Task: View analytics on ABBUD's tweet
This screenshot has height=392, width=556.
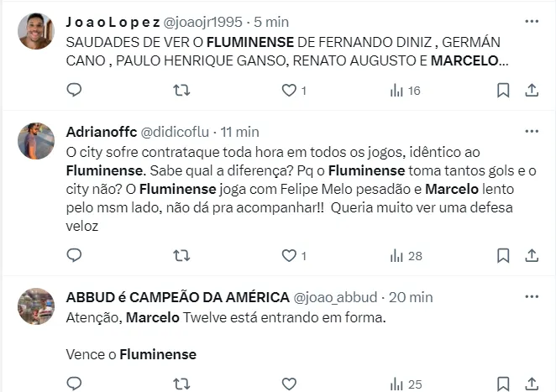Action: (x=397, y=384)
